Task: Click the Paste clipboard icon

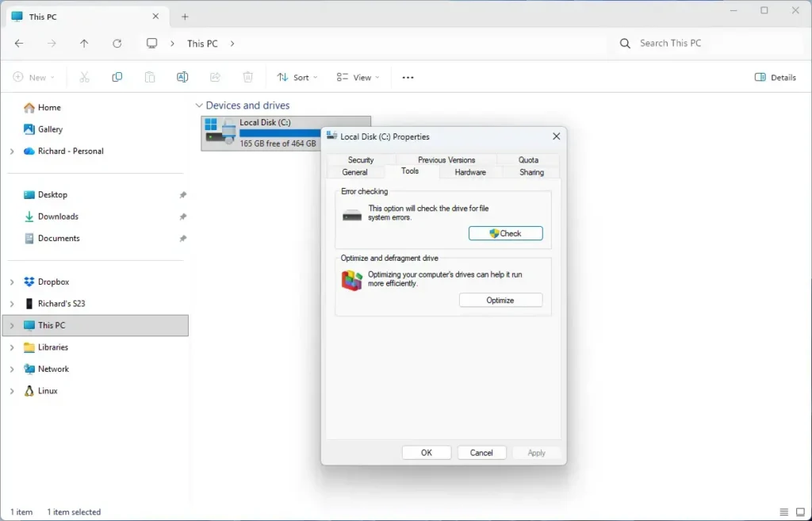Action: coord(150,77)
